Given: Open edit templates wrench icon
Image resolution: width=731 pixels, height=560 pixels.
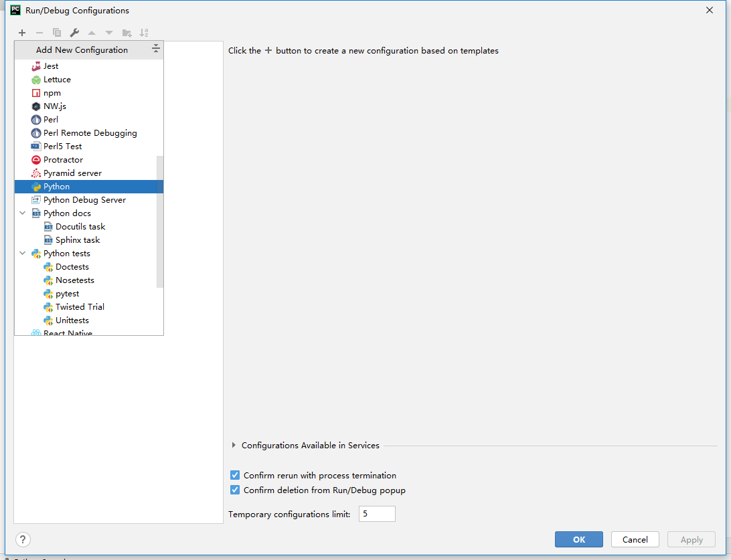Looking at the screenshot, I should pyautogui.click(x=74, y=33).
